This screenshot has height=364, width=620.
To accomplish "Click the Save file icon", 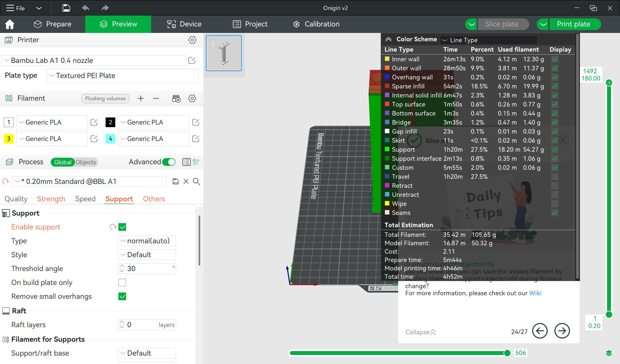I will pyautogui.click(x=66, y=8).
